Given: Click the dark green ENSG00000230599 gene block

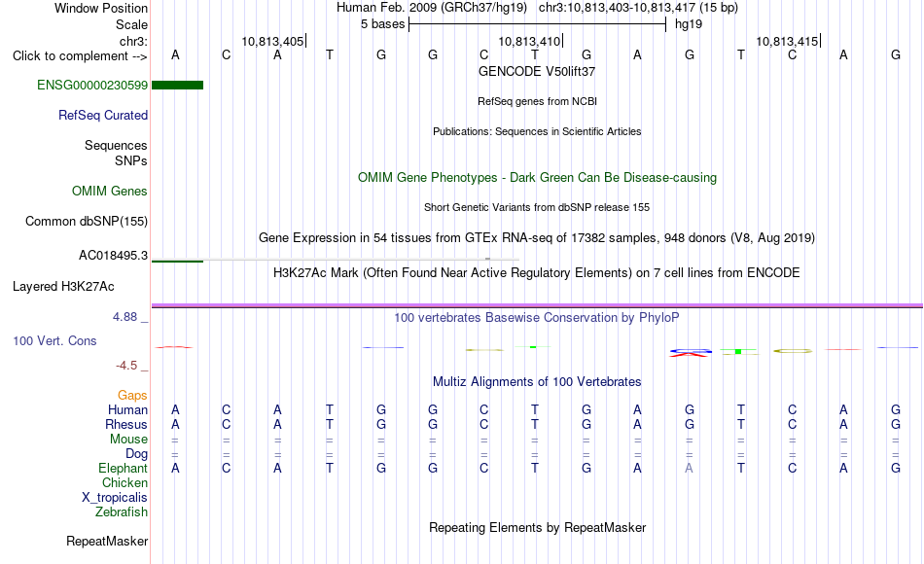Looking at the screenshot, I should 177,85.
